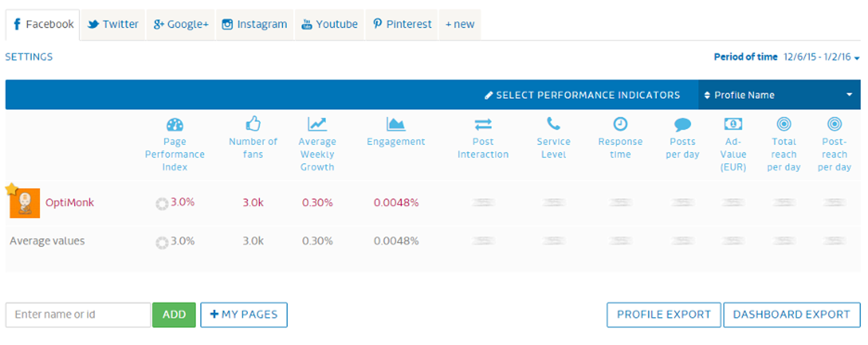Switch to the Google+ tab
The height and width of the screenshot is (345, 868).
point(181,25)
